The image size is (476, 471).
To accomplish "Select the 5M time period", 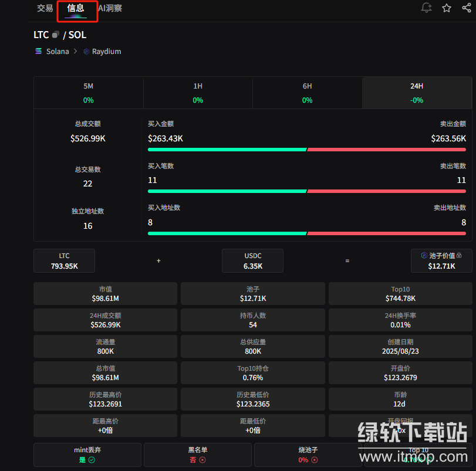I will (x=88, y=93).
